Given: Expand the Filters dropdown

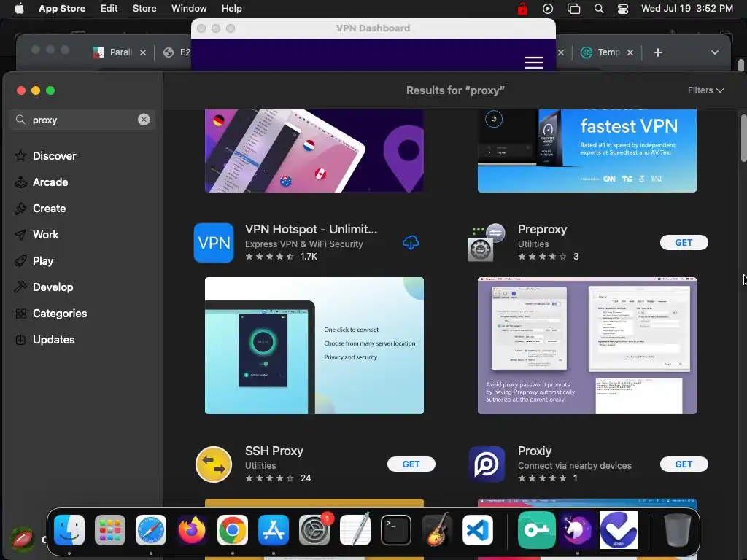Looking at the screenshot, I should [705, 90].
